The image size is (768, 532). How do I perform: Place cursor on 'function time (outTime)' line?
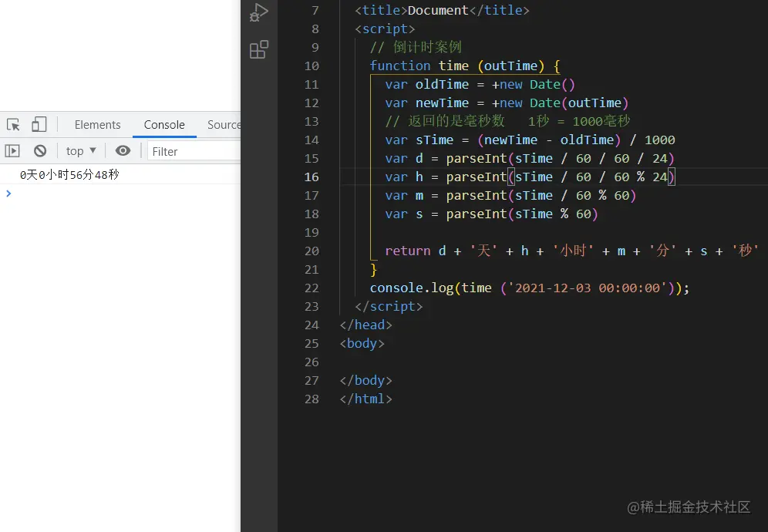pyautogui.click(x=465, y=66)
